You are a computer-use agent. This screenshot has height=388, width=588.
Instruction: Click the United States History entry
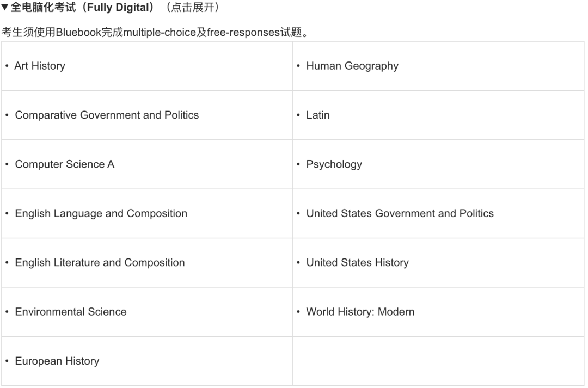(357, 263)
